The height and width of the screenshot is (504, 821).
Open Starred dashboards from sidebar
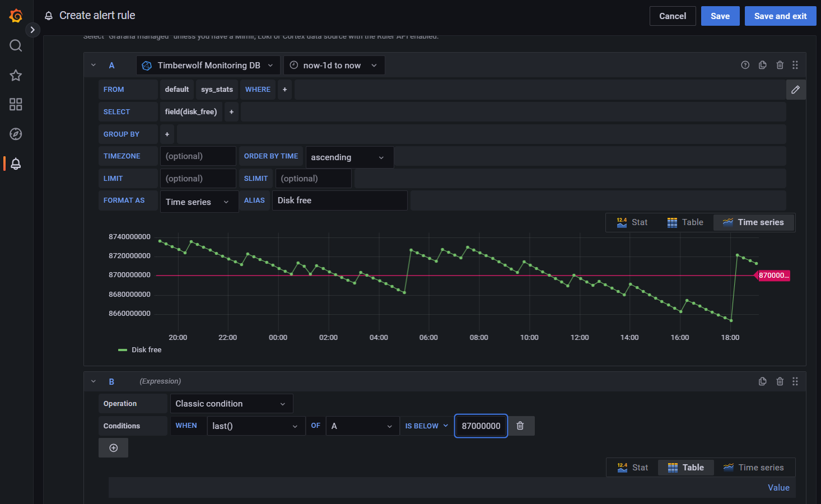(16, 76)
